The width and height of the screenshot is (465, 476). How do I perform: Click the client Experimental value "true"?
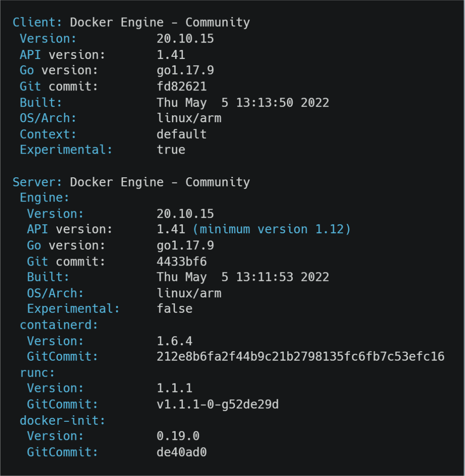tap(171, 150)
